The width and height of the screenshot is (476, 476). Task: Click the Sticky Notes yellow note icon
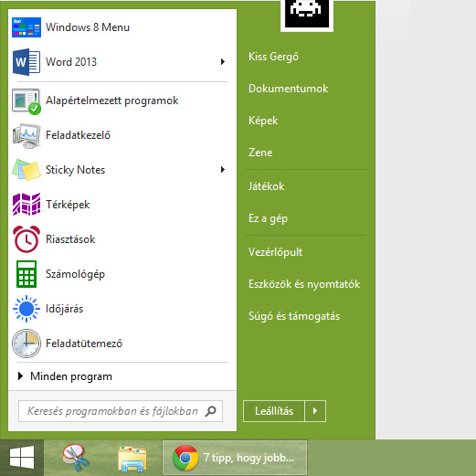tap(26, 170)
